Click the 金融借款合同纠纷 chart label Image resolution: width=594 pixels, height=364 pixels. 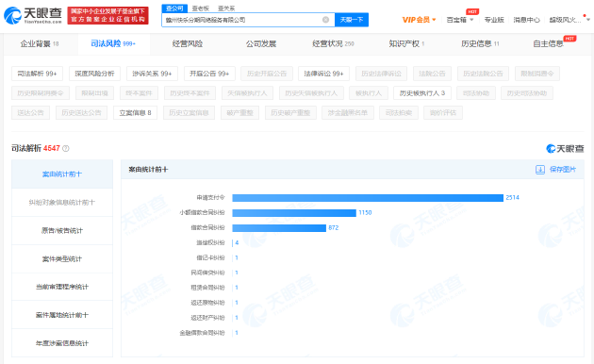tap(202, 333)
